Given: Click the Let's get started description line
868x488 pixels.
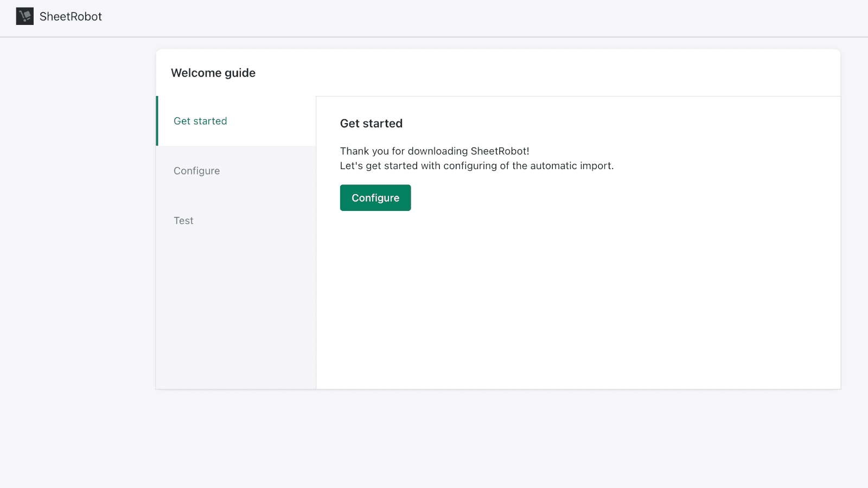Looking at the screenshot, I should pos(476,166).
